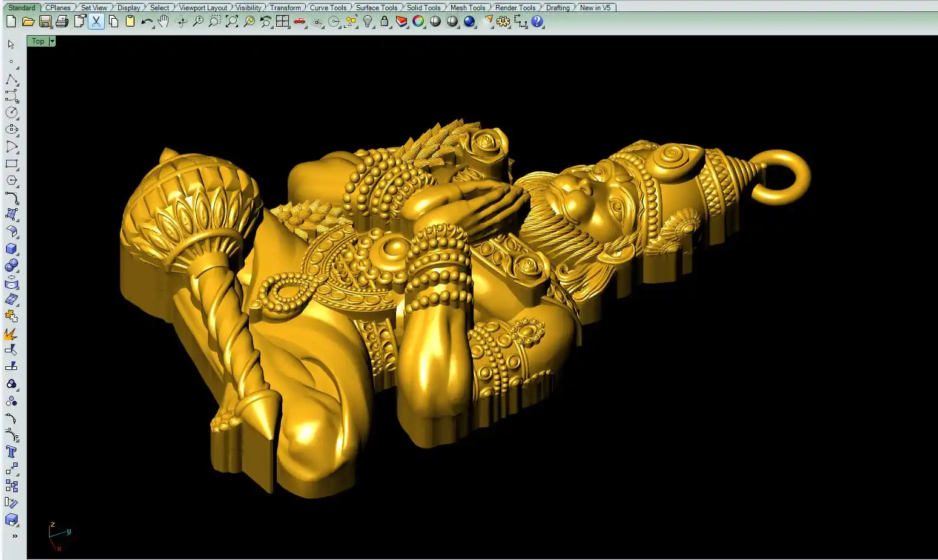Open the Options gear icon

click(503, 22)
